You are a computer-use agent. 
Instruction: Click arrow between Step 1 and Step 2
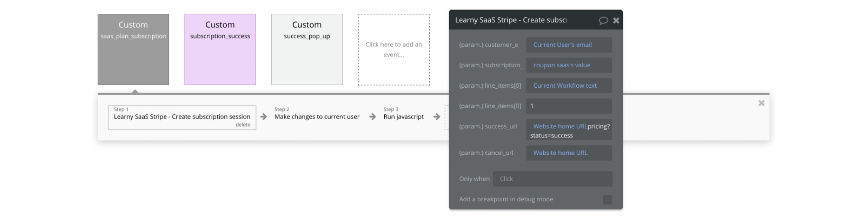tap(264, 117)
